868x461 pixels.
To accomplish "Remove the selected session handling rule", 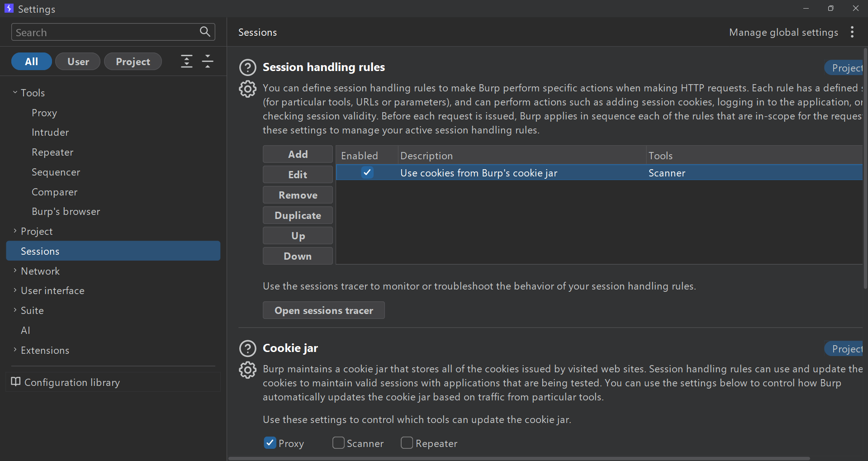I will (x=298, y=195).
